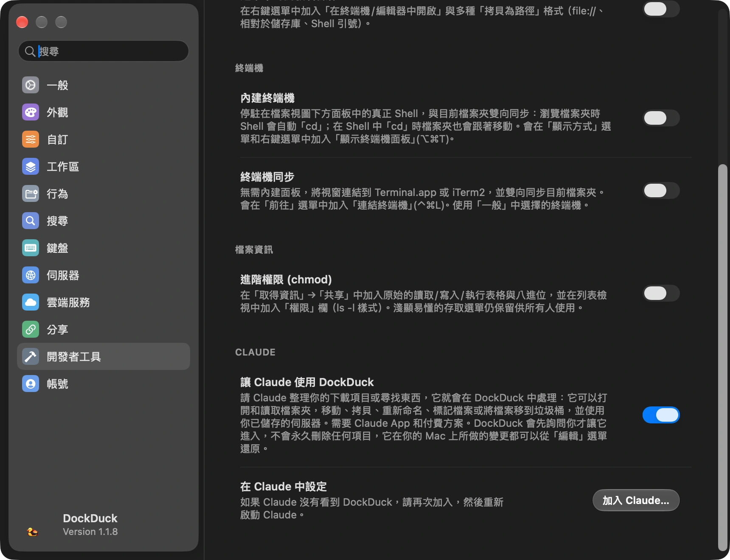Screen dimensions: 730x560
Task: Click the 加入 Claude… button
Action: coord(636,501)
